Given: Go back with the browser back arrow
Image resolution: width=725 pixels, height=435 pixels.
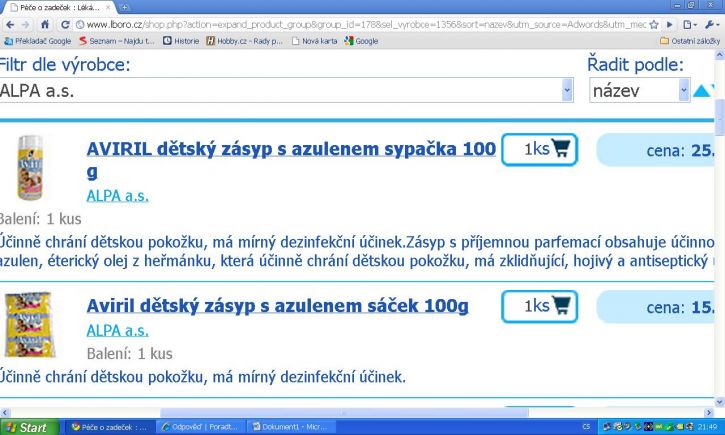Looking at the screenshot, I should pos(10,25).
